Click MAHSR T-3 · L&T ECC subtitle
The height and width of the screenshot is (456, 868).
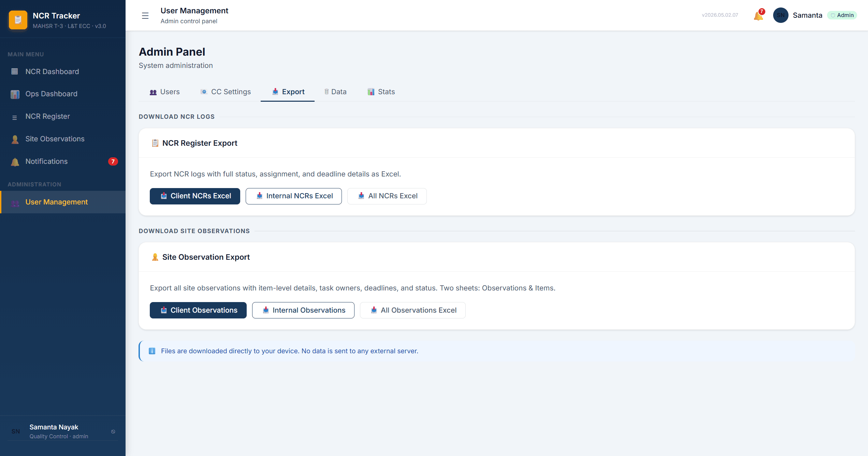pos(69,26)
